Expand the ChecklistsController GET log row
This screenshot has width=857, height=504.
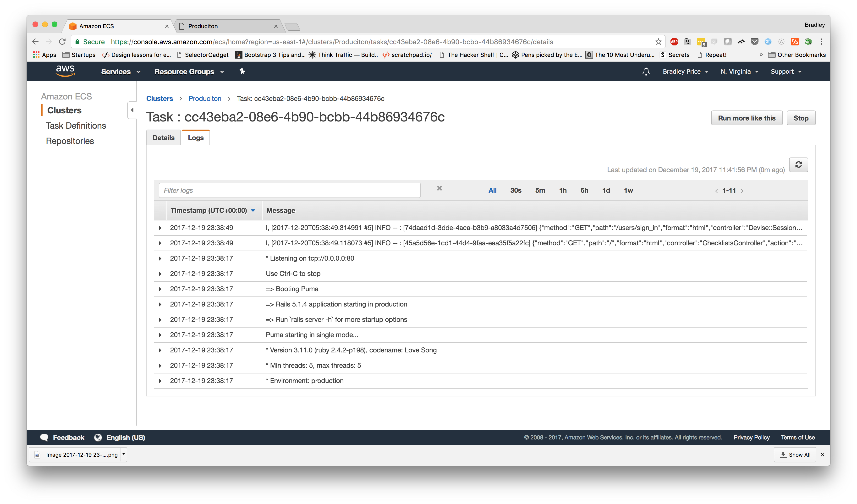point(160,243)
